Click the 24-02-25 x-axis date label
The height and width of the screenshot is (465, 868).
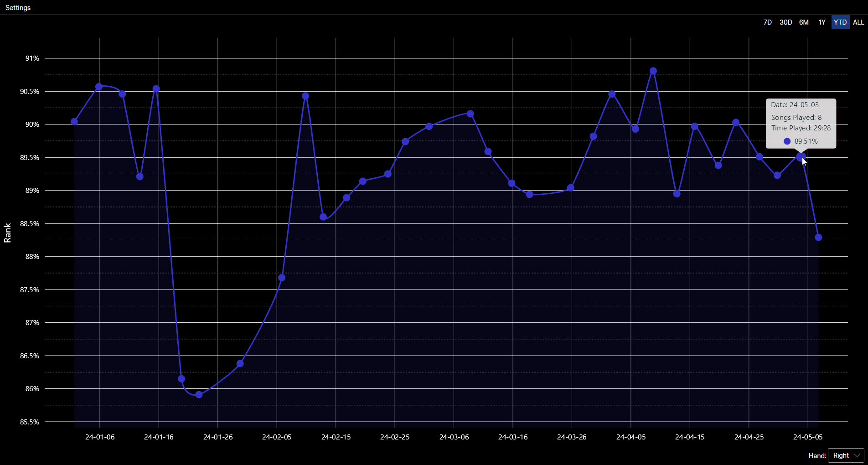(x=395, y=437)
